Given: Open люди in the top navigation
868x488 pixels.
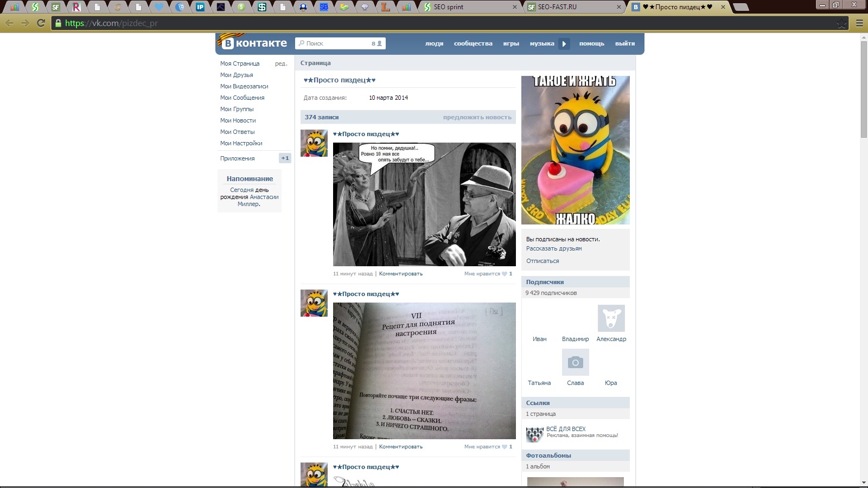Looking at the screenshot, I should coord(434,44).
